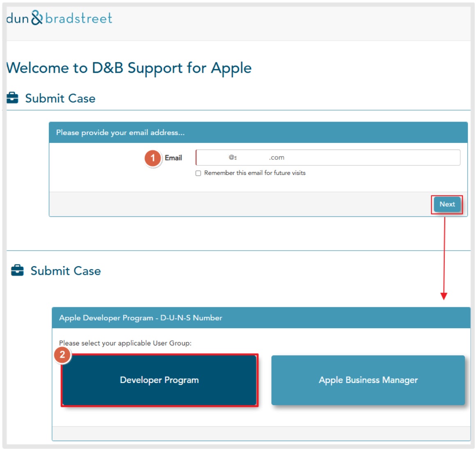Screen dimensions: 476x449
Task: Click the orange step 1 badge
Action: click(153, 158)
